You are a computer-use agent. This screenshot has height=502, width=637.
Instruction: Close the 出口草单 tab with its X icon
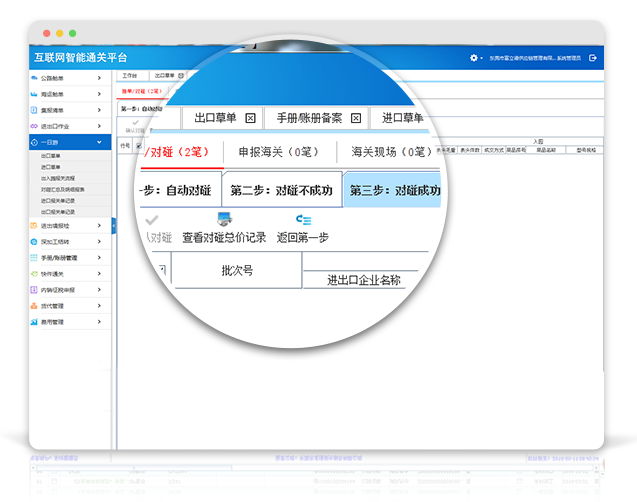point(250,118)
